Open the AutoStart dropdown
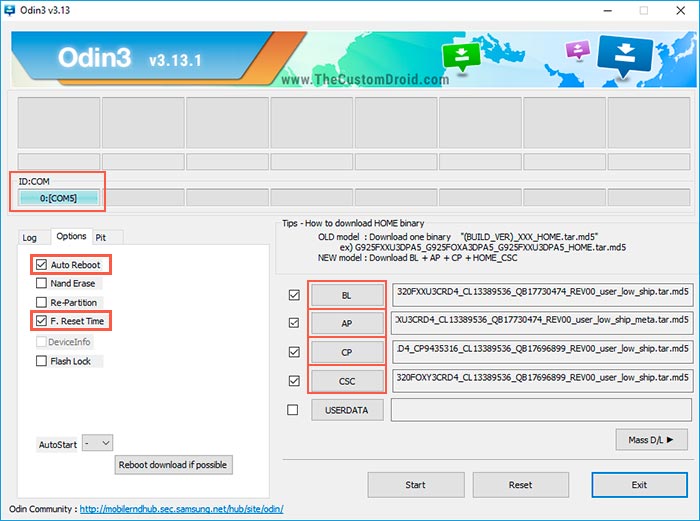 pyautogui.click(x=98, y=443)
